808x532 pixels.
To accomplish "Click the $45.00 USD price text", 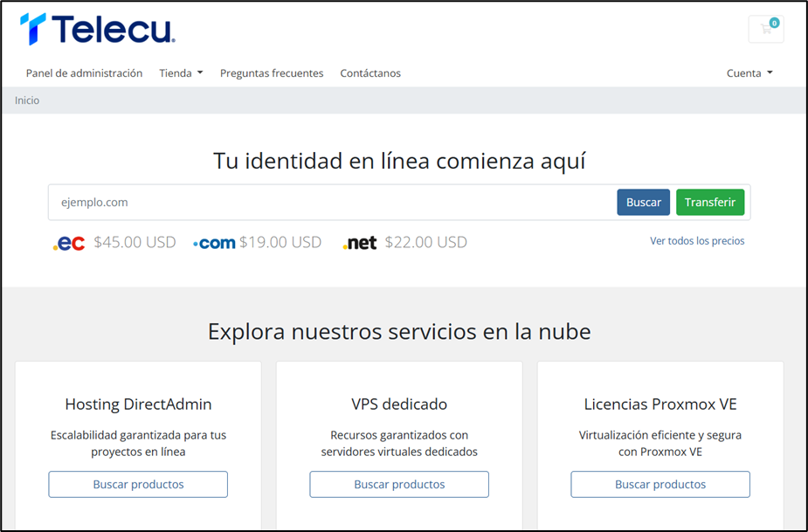I will pyautogui.click(x=135, y=242).
